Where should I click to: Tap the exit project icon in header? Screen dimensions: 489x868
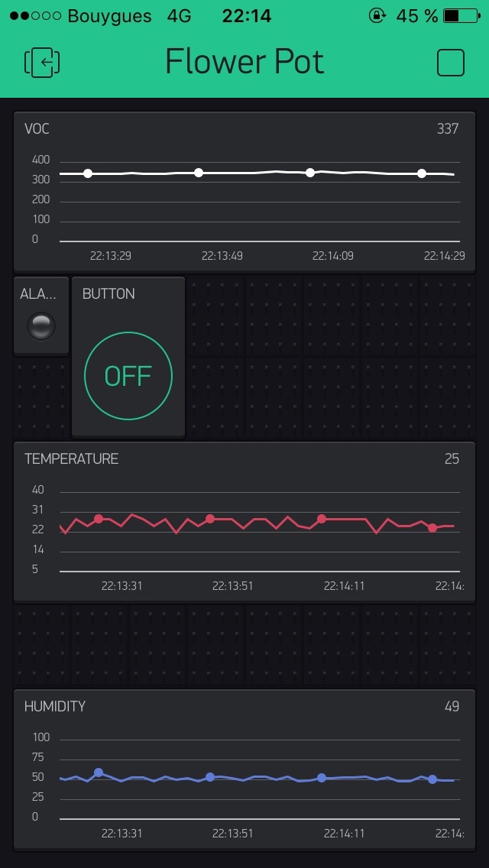[x=42, y=62]
